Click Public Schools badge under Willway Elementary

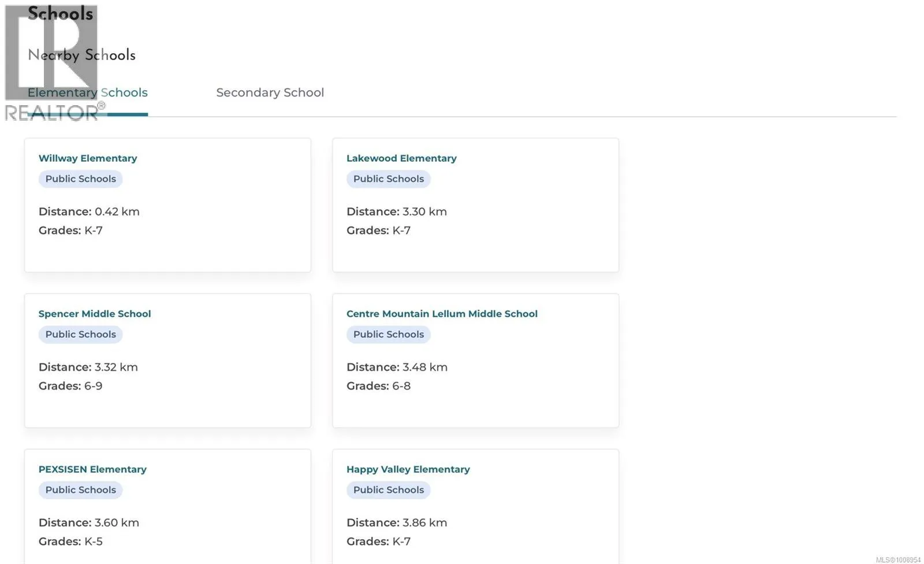(80, 179)
